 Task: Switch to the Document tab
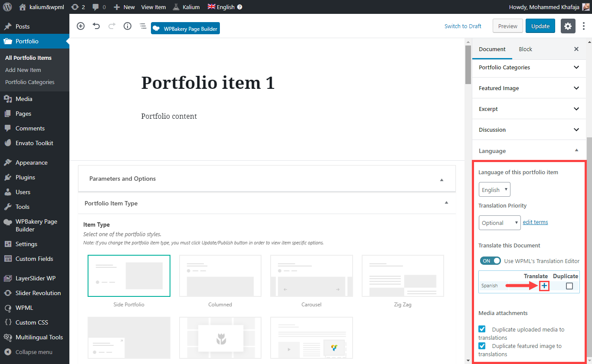pyautogui.click(x=492, y=49)
